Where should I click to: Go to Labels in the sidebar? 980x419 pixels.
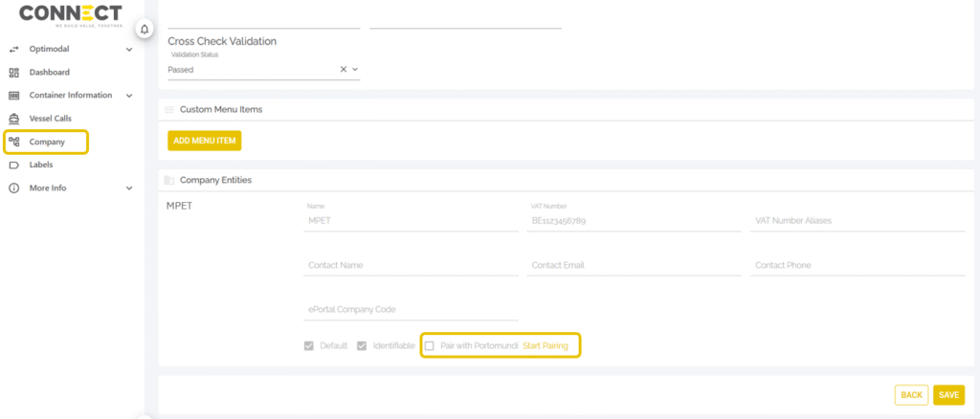point(41,165)
